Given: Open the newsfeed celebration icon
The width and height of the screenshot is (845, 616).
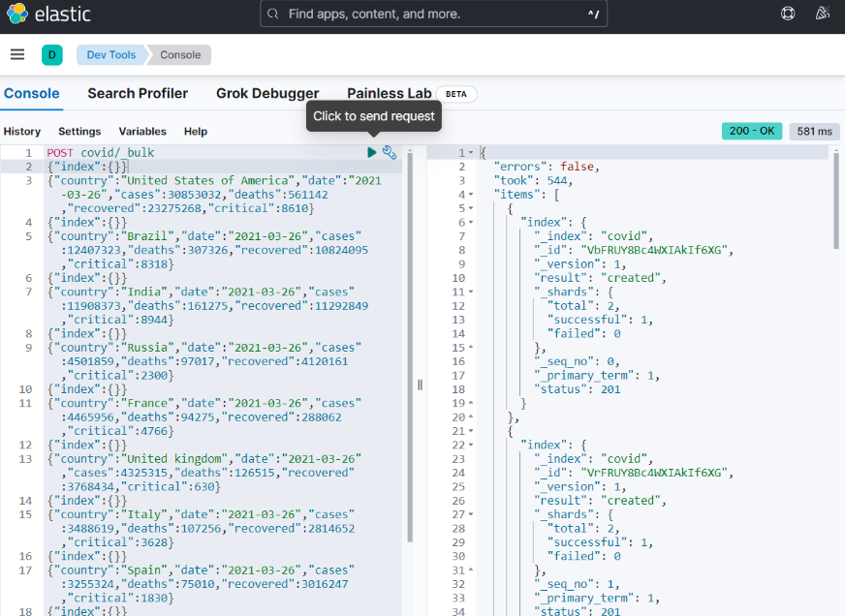Looking at the screenshot, I should point(823,14).
